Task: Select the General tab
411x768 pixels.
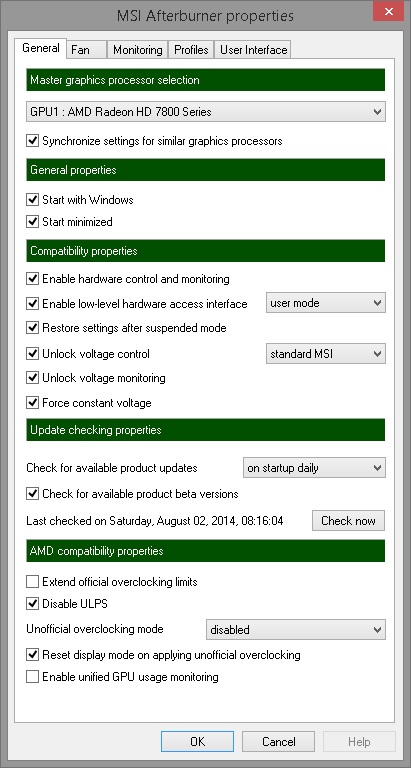Action: (x=41, y=48)
